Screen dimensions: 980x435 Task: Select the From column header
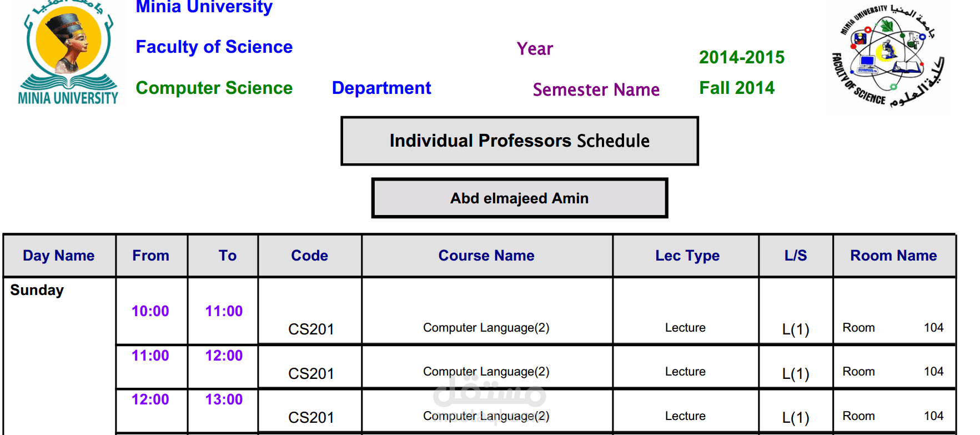click(150, 256)
